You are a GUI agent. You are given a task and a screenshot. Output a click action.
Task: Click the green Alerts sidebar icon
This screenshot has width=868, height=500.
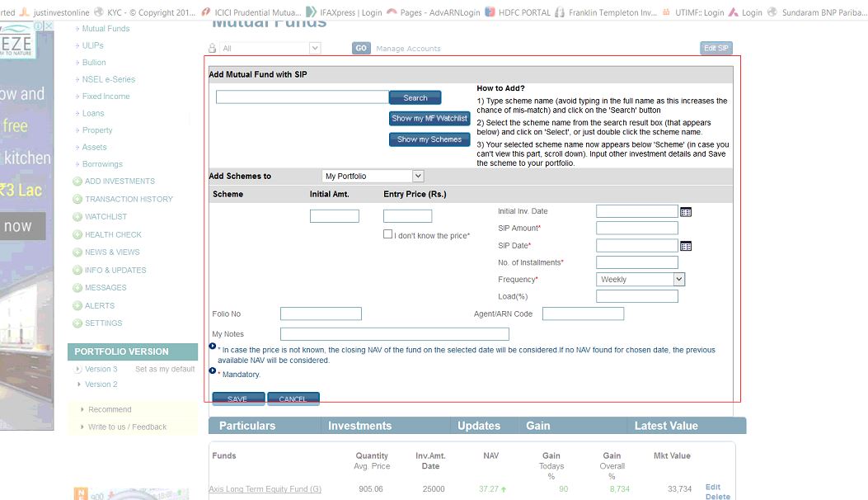pos(77,306)
